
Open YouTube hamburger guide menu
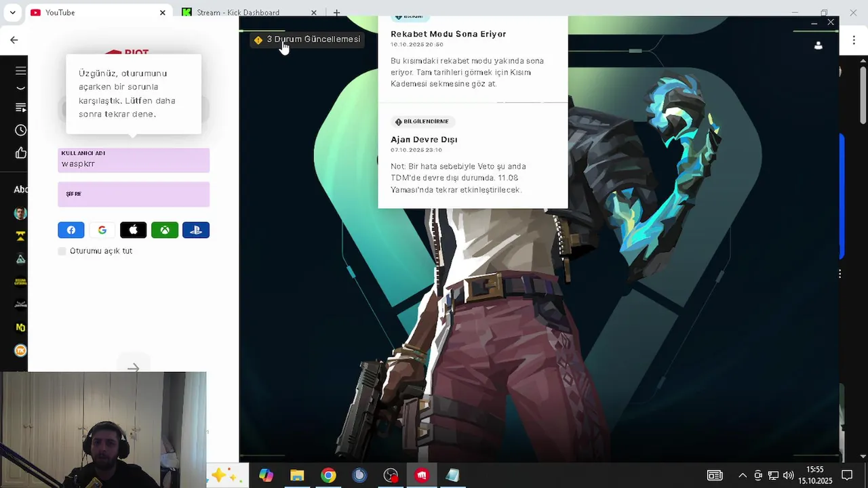(21, 70)
